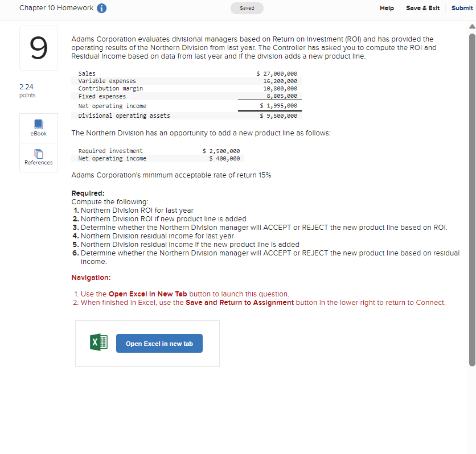Click the Navigation: heading
Image resolution: width=476 pixels, height=454 pixels.
click(91, 278)
